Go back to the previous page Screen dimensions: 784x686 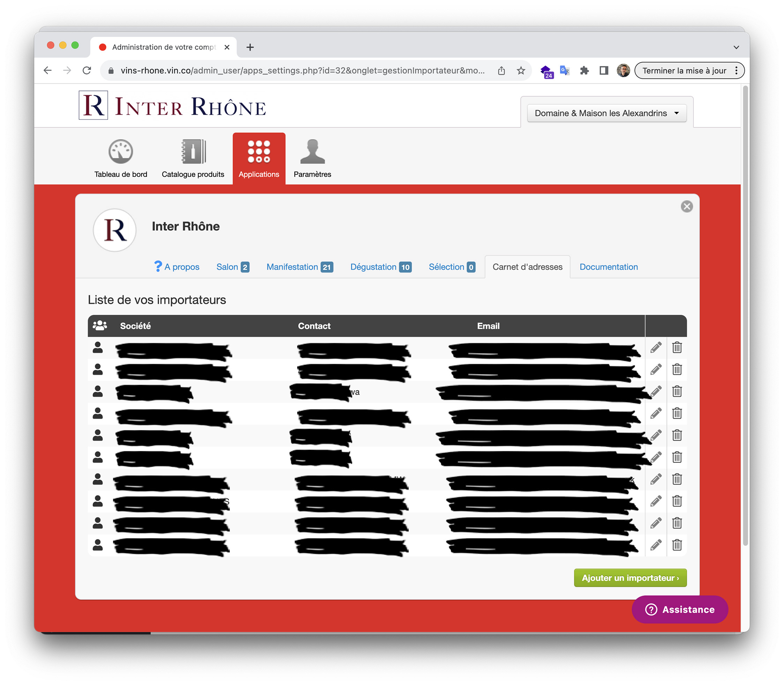(47, 70)
